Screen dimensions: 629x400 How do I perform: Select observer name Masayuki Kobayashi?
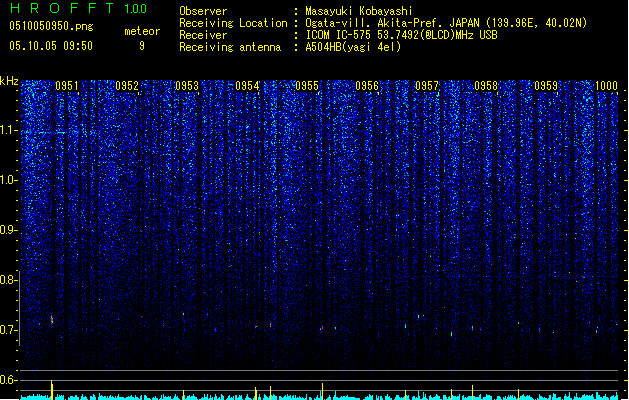pyautogui.click(x=359, y=11)
